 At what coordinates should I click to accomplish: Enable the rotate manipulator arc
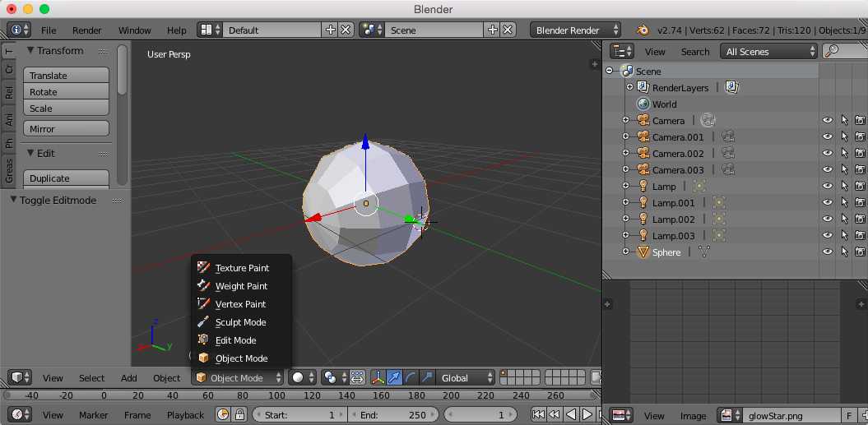click(x=411, y=378)
